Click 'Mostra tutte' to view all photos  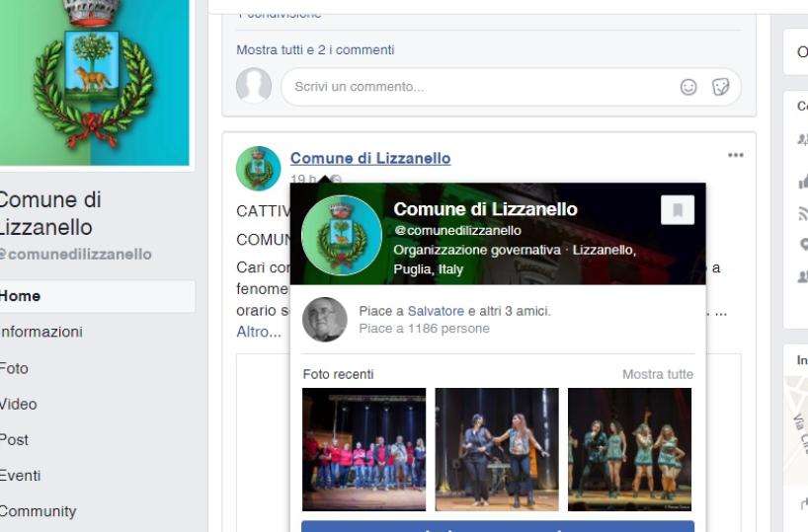[x=658, y=374]
